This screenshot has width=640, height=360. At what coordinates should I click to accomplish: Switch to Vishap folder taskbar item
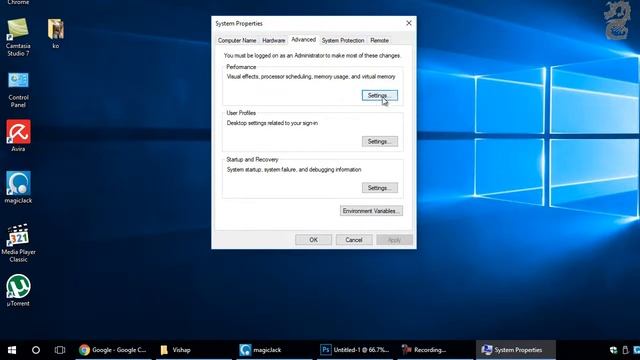(194, 350)
